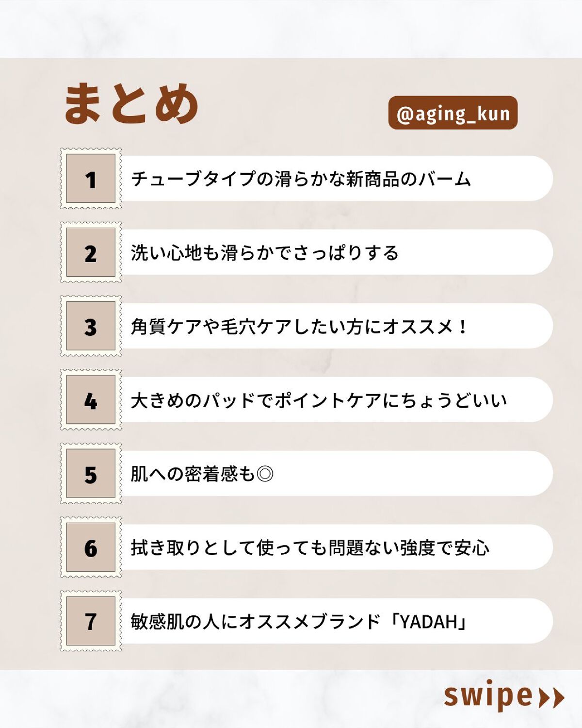Image resolution: width=582 pixels, height=728 pixels.
Task: Choose the number 4 stamp badge
Action: coord(91,400)
